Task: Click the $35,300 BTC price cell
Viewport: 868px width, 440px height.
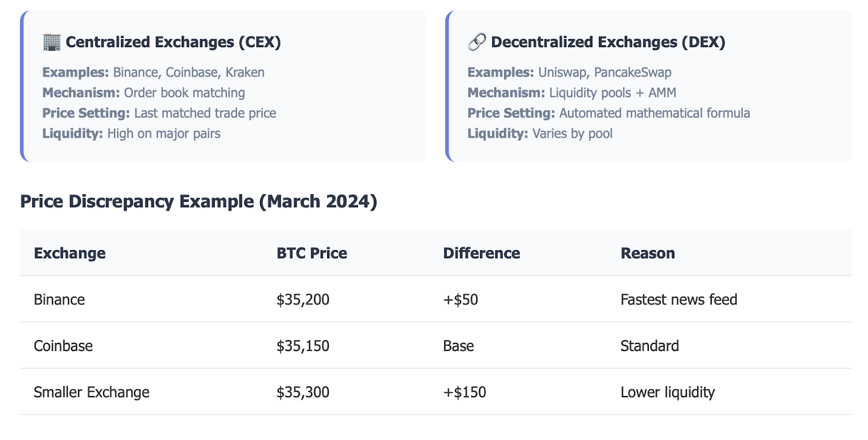Action: [x=303, y=392]
